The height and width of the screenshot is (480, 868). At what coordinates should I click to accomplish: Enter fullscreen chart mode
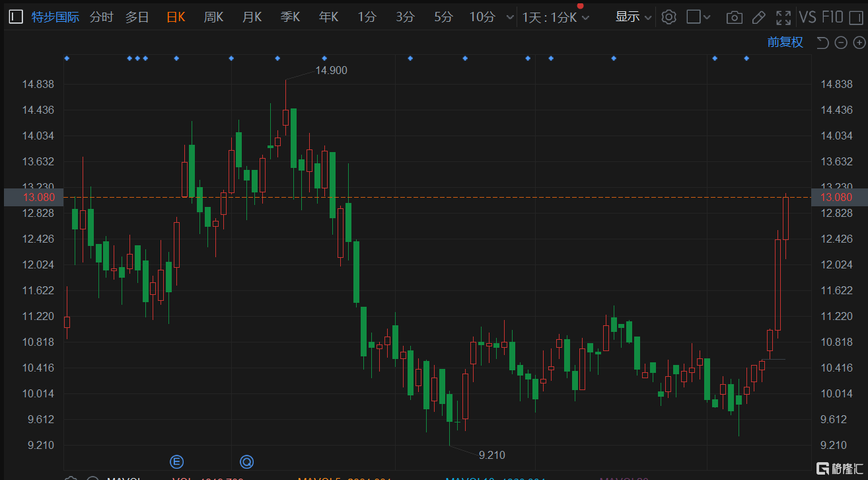(x=783, y=17)
